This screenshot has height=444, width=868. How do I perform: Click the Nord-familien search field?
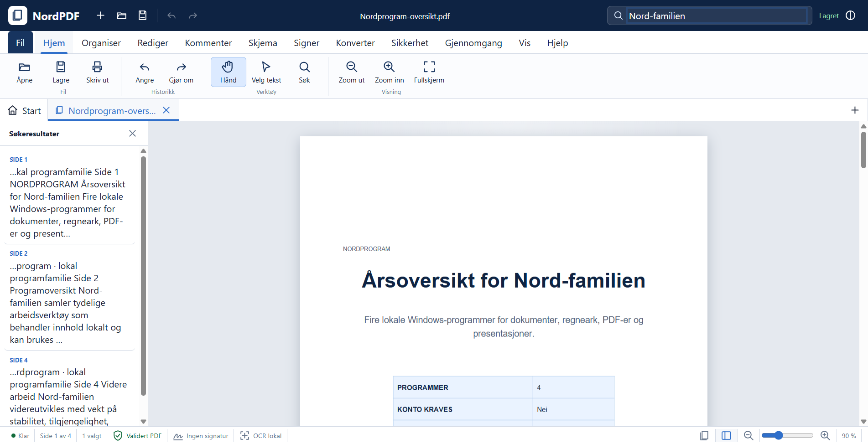point(717,16)
